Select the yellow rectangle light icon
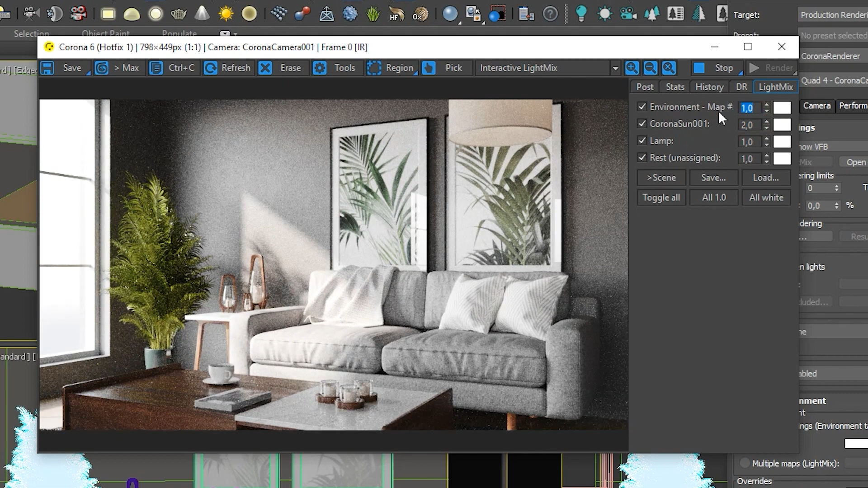Image resolution: width=868 pixels, height=488 pixels. click(108, 14)
